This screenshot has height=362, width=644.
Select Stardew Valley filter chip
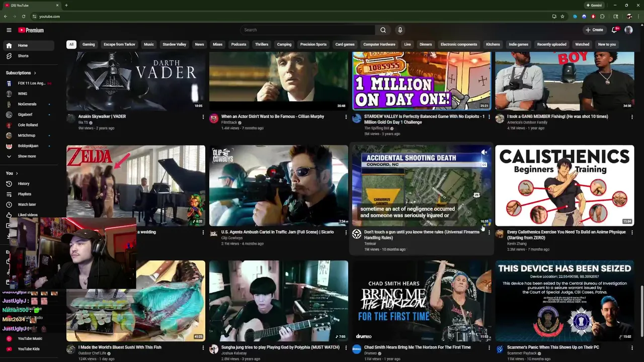(x=174, y=44)
